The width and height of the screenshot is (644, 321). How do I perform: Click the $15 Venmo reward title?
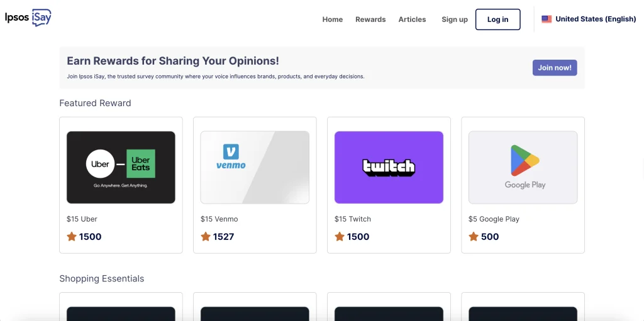click(219, 219)
